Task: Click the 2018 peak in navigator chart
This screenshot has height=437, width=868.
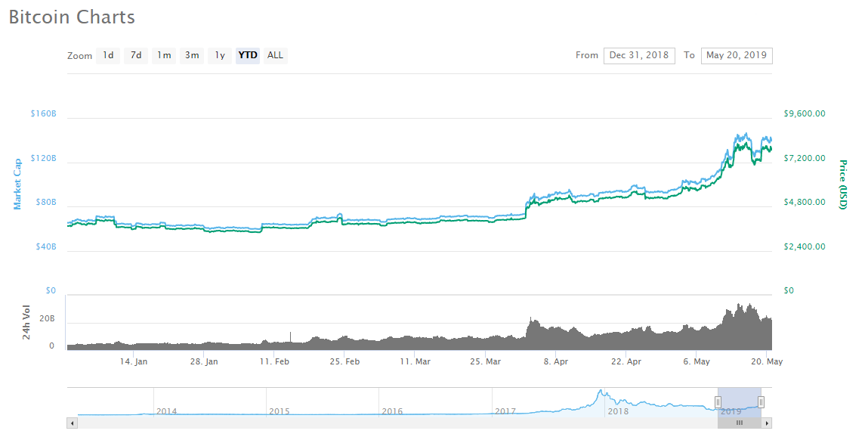Action: (601, 392)
